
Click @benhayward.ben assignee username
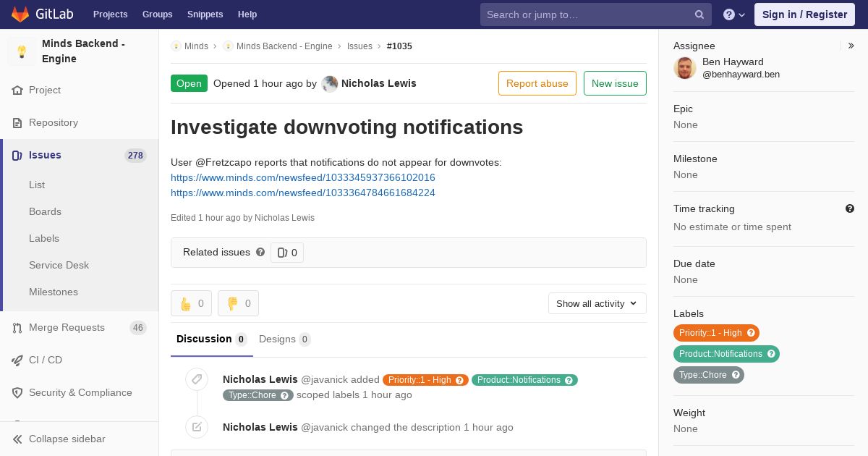coord(741,75)
